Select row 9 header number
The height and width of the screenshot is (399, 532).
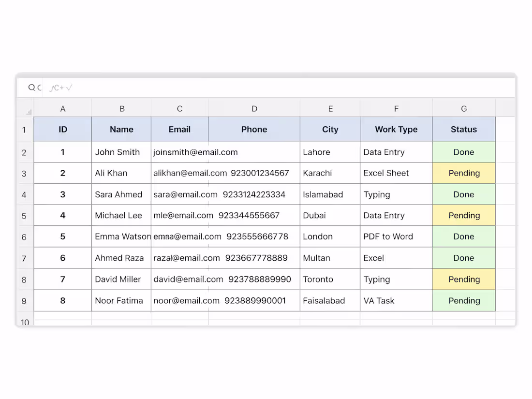point(24,301)
